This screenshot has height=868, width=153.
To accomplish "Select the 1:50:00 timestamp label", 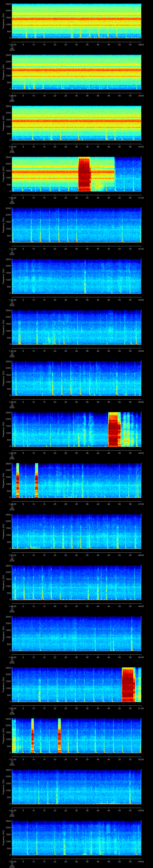I will (12, 708).
